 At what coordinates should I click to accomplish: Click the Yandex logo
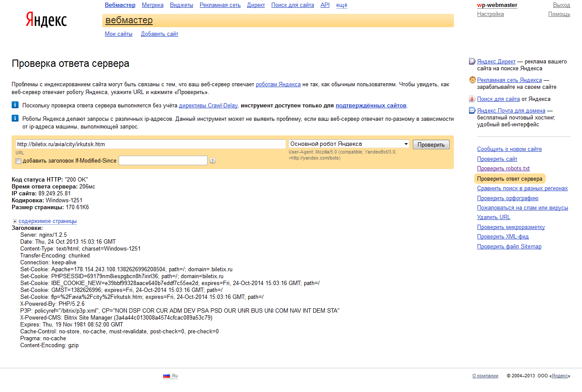47,20
